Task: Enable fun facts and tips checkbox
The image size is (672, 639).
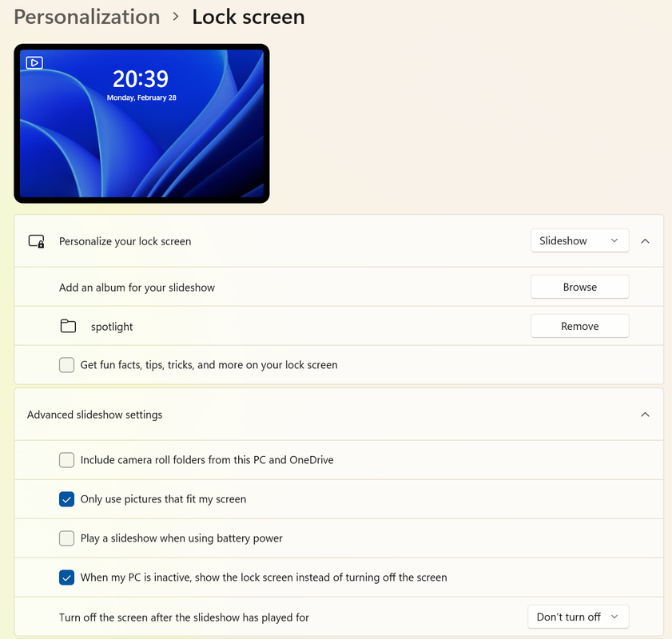Action: pos(66,365)
